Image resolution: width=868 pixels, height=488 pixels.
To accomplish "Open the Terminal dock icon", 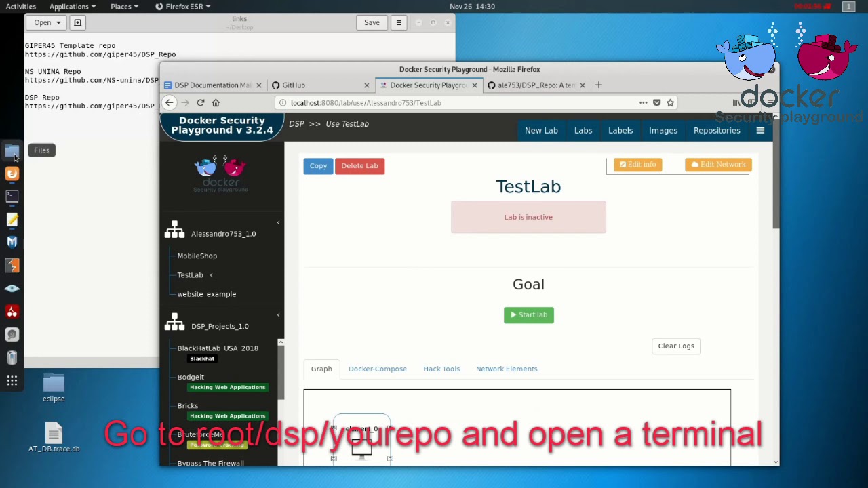I will (x=12, y=197).
